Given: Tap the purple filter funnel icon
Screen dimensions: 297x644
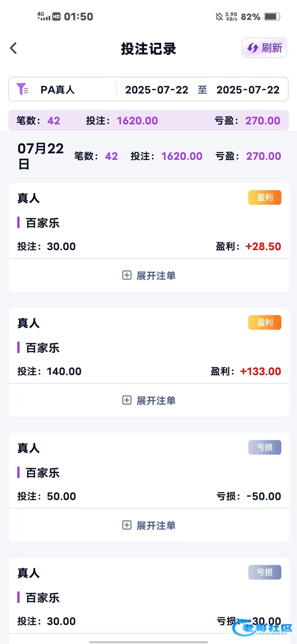Looking at the screenshot, I should 22,89.
